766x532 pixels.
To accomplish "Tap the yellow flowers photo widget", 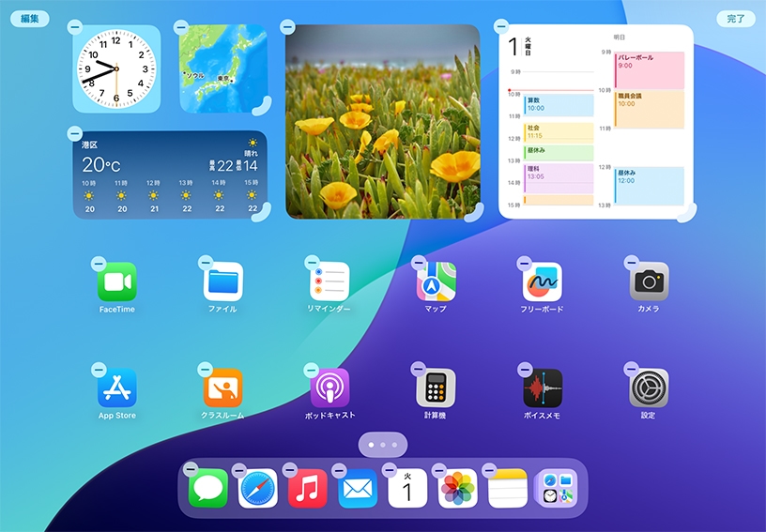I will [383, 122].
